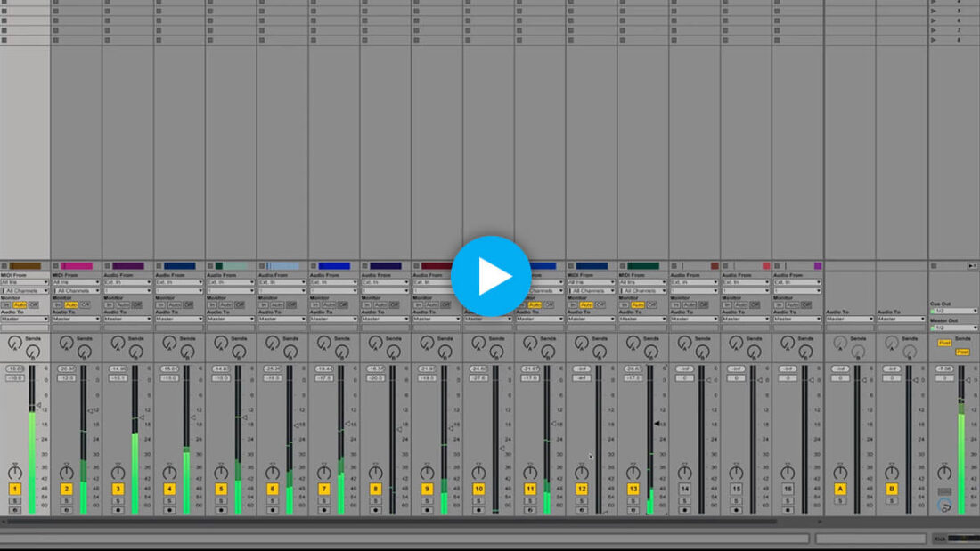Toggle track 7 activator button
Screen dimensions: 980x551
(x=323, y=490)
